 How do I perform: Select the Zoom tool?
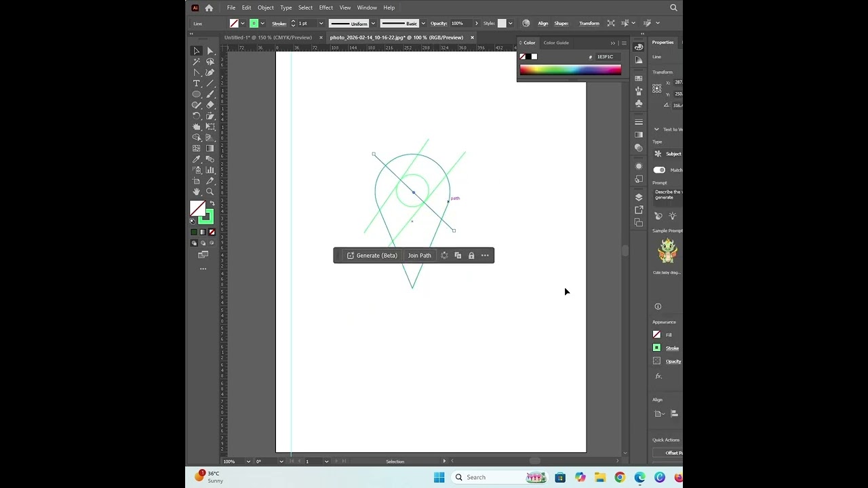[x=210, y=192]
